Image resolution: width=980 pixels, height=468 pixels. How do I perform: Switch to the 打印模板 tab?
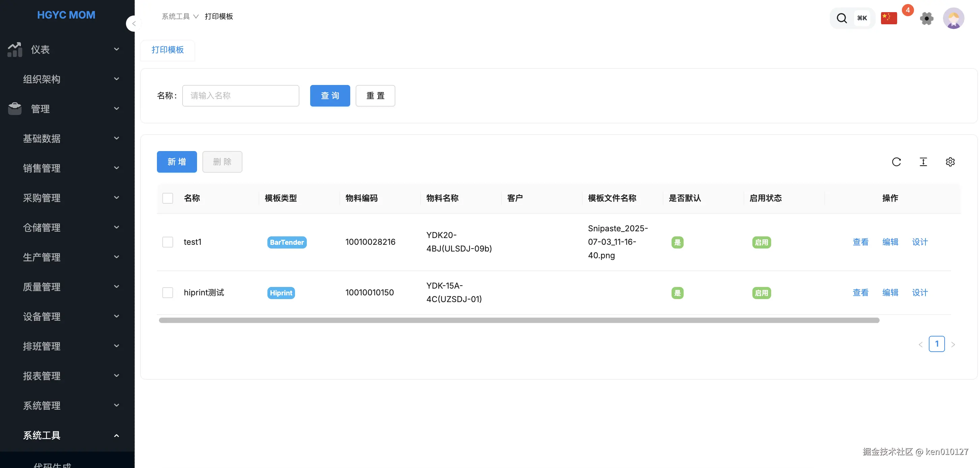tap(167, 50)
